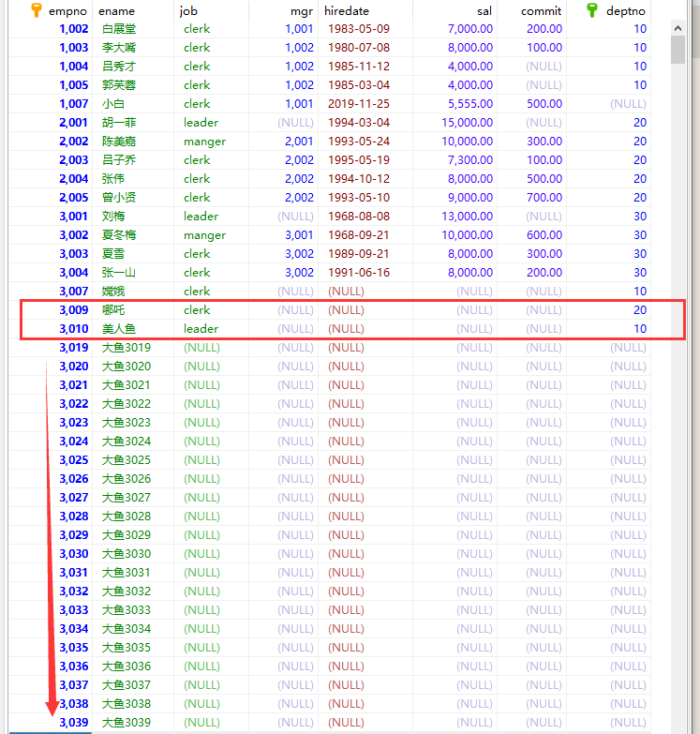Select sal cell 13,000.00

point(454,217)
